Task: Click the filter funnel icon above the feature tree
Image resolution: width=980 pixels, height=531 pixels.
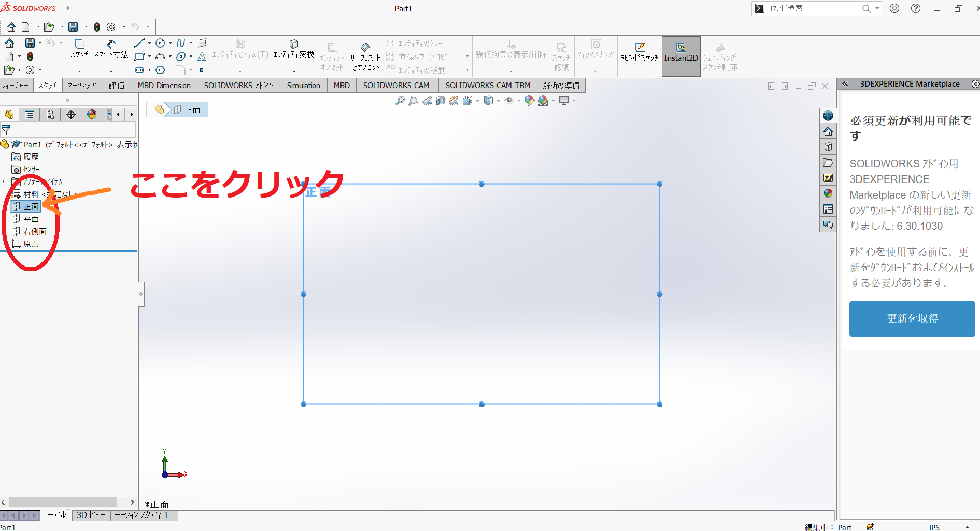Action: [x=6, y=130]
